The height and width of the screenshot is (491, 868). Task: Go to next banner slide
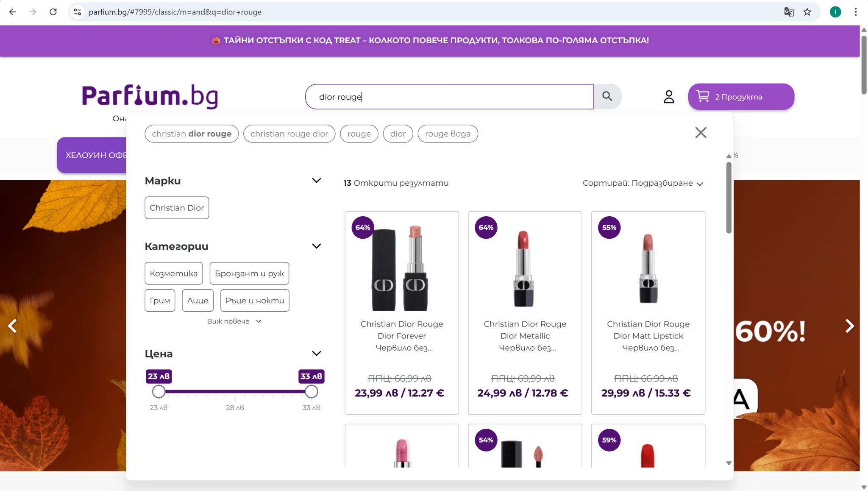point(849,326)
